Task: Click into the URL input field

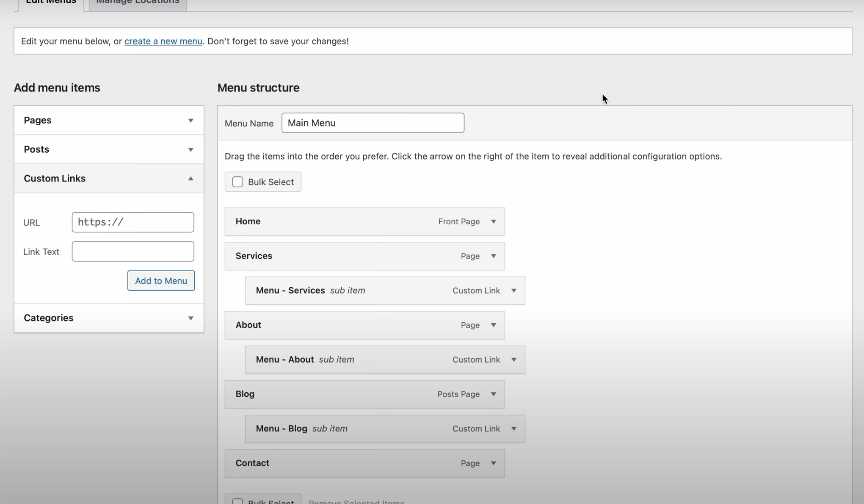Action: 133,222
